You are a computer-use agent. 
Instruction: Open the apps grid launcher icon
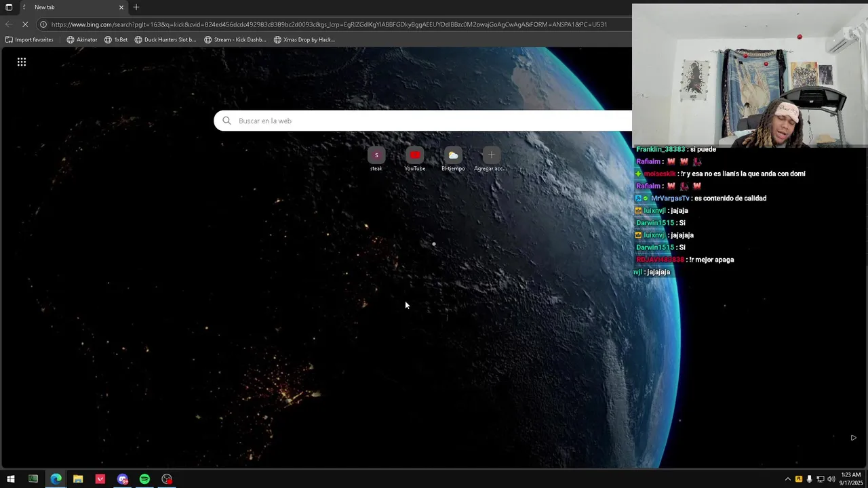click(22, 62)
